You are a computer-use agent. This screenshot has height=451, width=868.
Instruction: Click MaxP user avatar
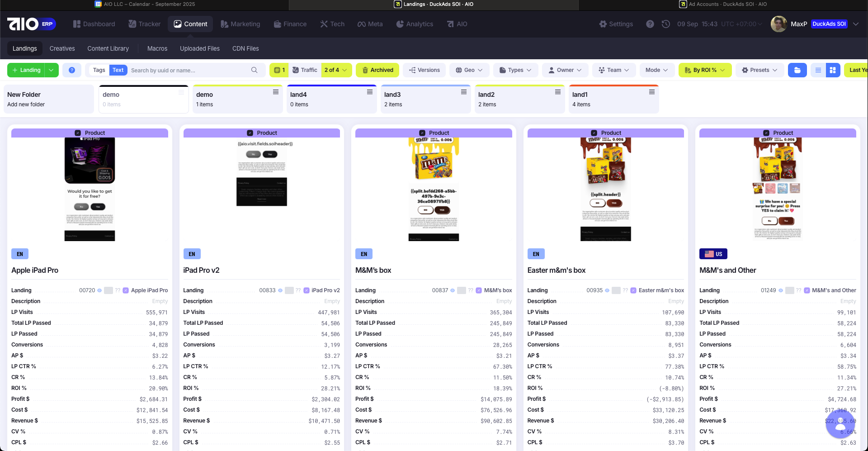pyautogui.click(x=778, y=24)
